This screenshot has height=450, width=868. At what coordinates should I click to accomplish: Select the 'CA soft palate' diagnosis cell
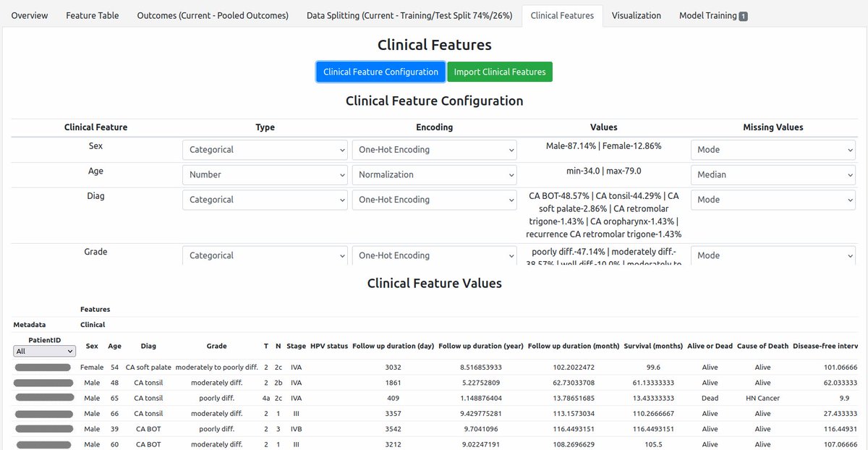click(148, 368)
